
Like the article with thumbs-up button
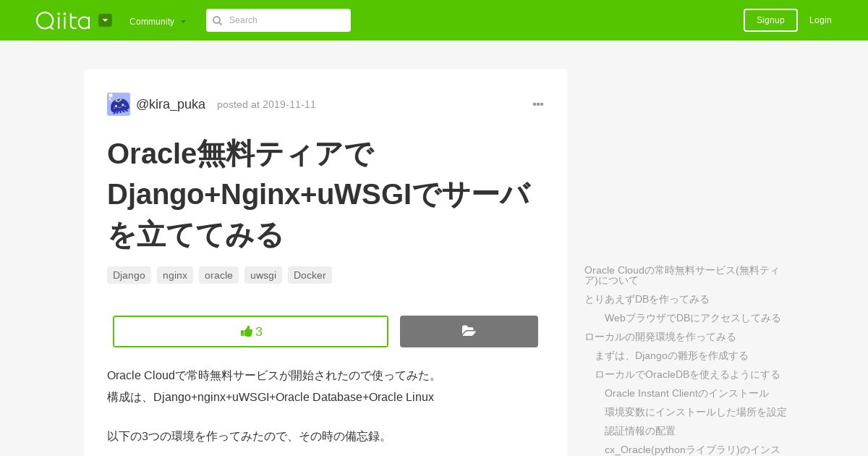click(x=250, y=332)
